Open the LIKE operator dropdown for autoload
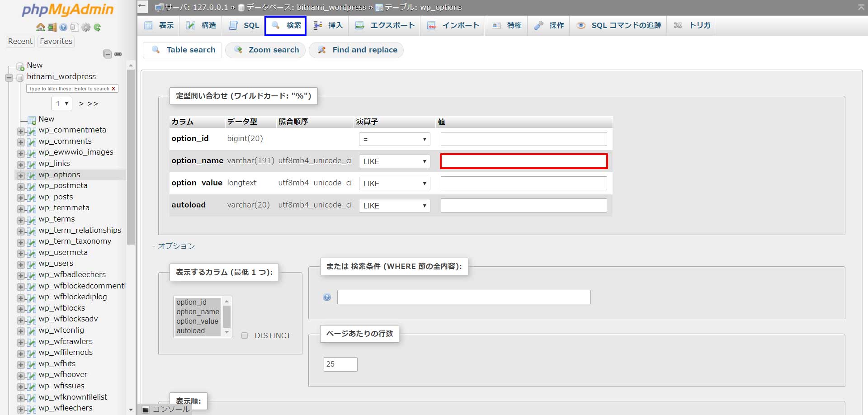 point(394,206)
